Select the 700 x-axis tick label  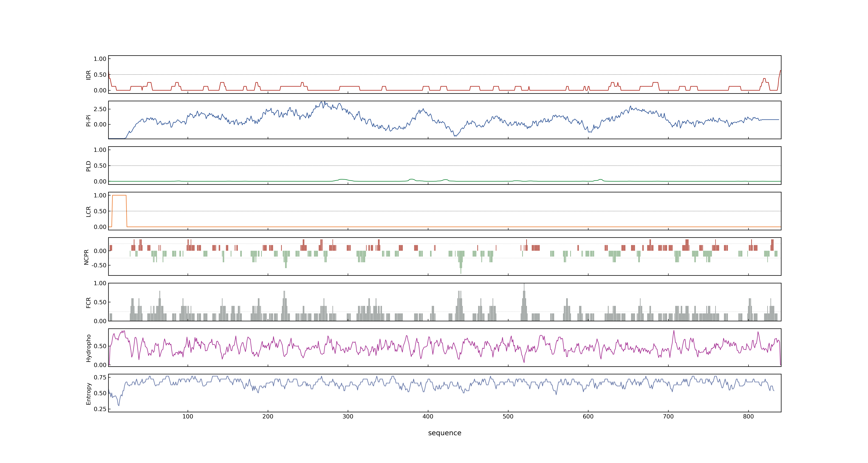coord(668,416)
